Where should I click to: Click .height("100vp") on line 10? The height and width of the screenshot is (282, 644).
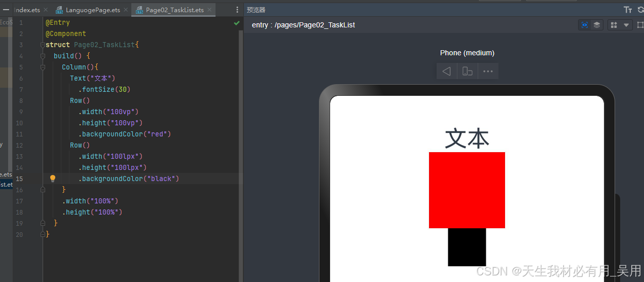111,123
